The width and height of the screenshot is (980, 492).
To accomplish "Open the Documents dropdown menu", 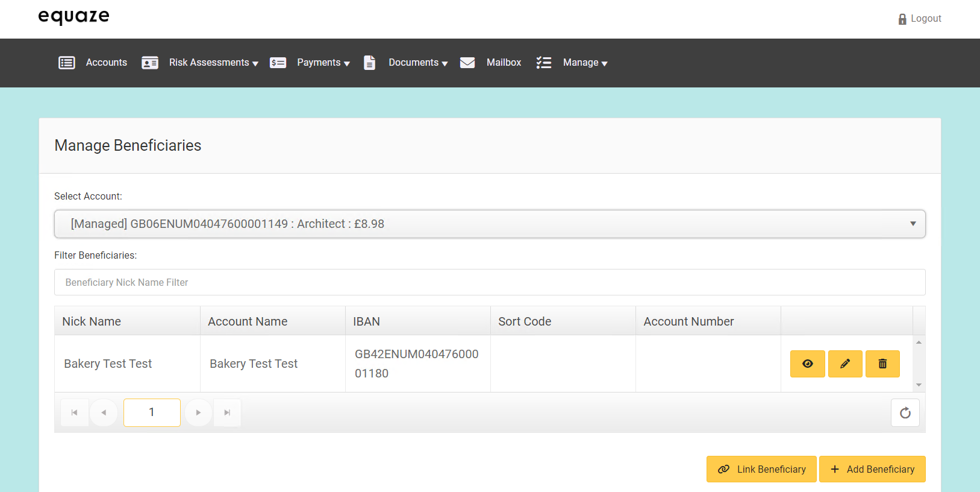I will pos(417,63).
